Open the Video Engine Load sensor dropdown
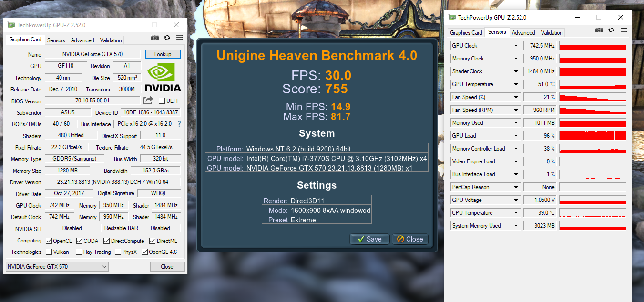Image resolution: width=644 pixels, height=302 pixels. (516, 161)
